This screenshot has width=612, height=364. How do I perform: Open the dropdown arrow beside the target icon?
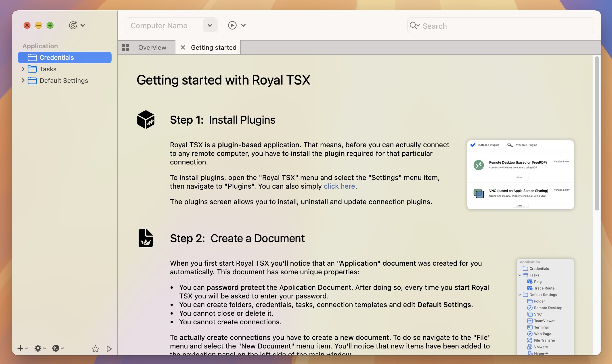[x=83, y=25]
